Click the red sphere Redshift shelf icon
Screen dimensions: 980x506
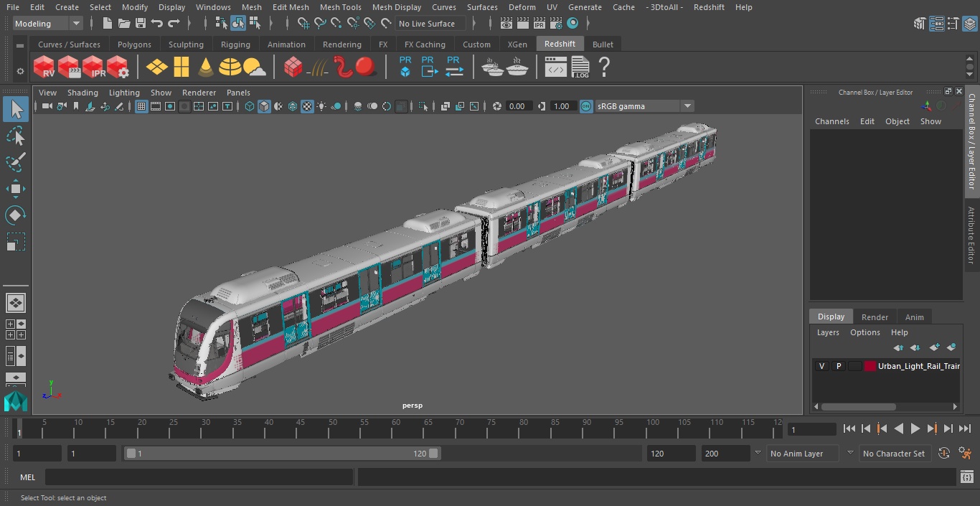pyautogui.click(x=366, y=67)
